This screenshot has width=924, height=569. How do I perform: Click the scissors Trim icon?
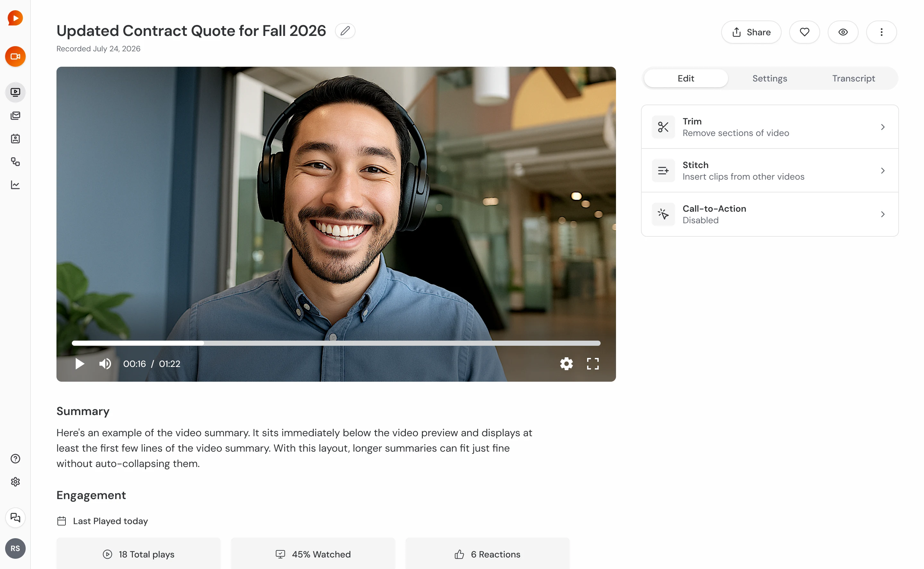(663, 127)
